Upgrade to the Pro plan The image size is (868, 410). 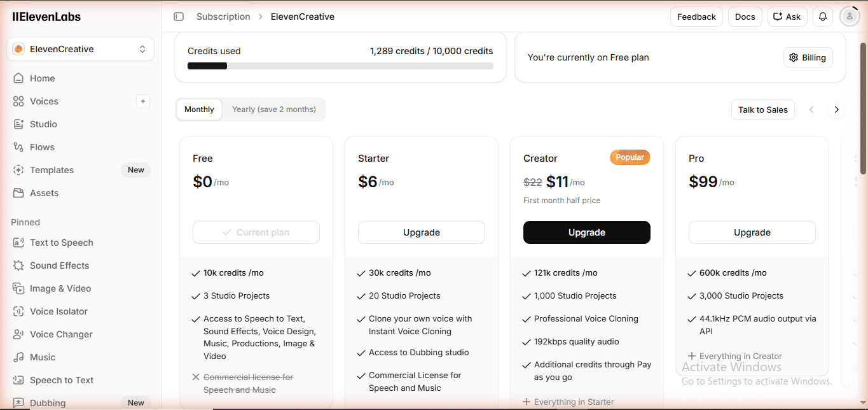(752, 232)
